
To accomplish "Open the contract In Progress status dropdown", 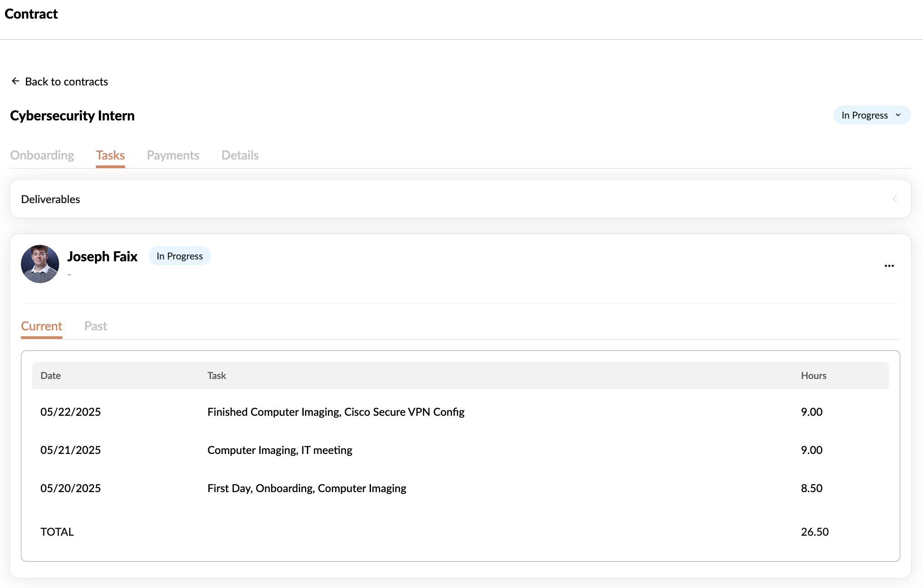I will click(864, 115).
